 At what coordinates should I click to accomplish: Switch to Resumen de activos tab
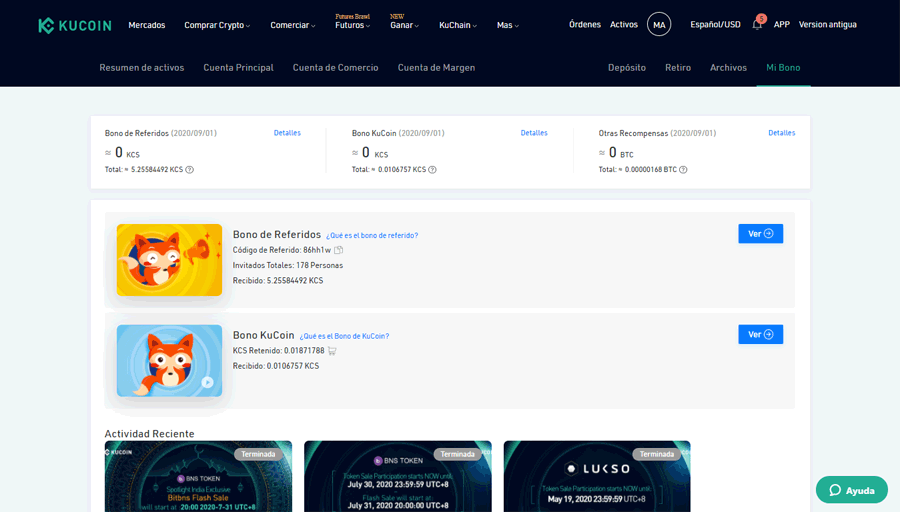142,68
